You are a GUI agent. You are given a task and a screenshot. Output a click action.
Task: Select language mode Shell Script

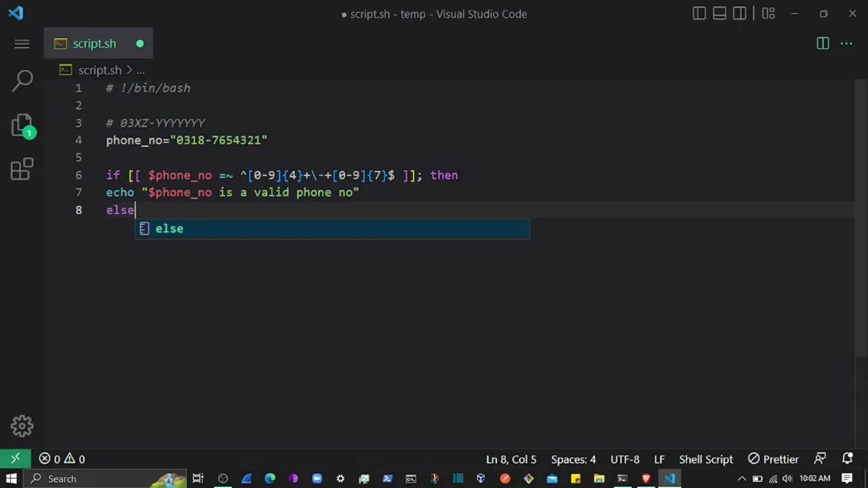click(x=706, y=459)
